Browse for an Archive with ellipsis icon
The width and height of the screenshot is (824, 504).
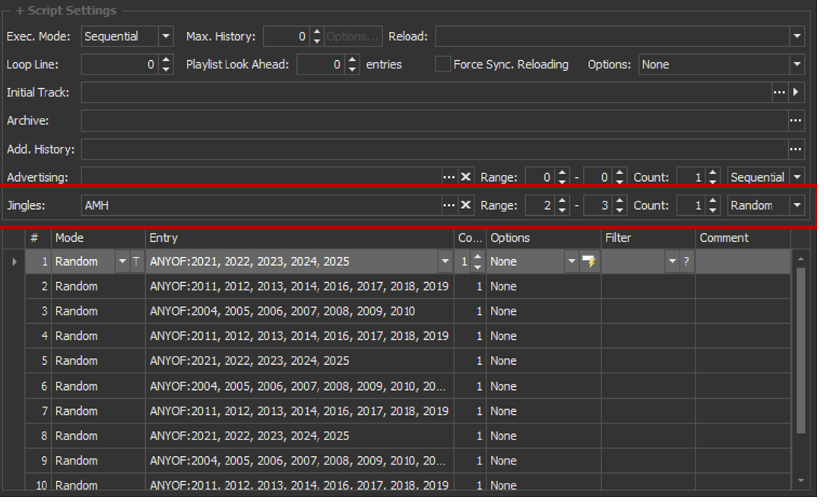(x=796, y=120)
